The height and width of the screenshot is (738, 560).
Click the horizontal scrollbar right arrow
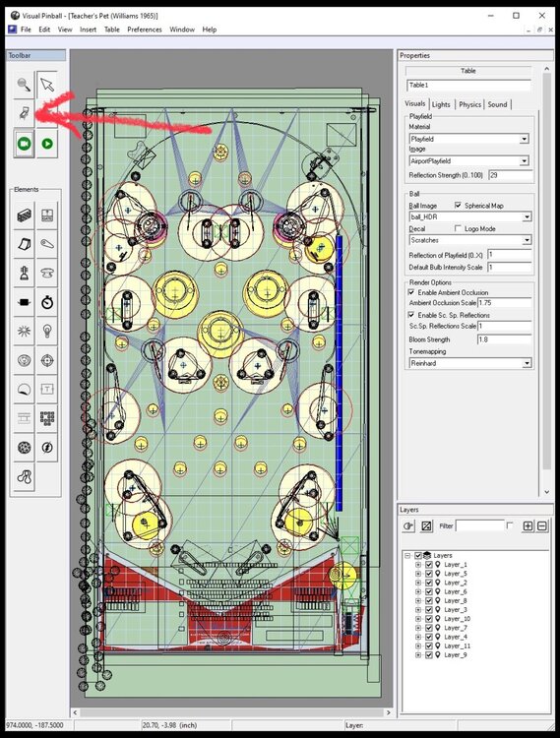[388, 712]
